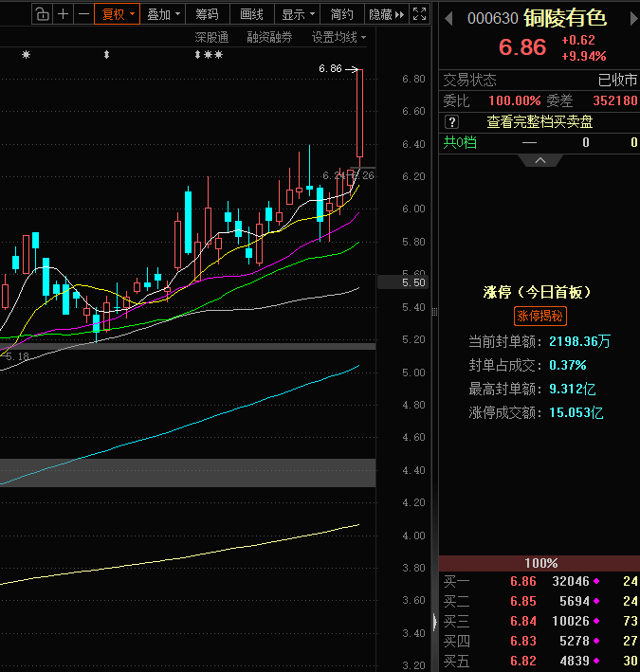Screen dimensions: 640x672
Task: Select the 筹码 tab
Action: coord(207,14)
